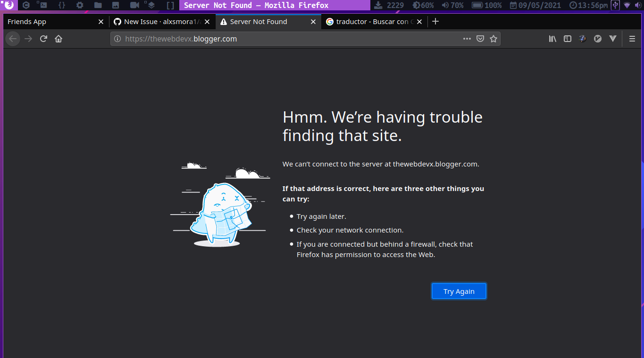Launch the image viewer from top panel
644x358 pixels.
(x=116, y=5)
